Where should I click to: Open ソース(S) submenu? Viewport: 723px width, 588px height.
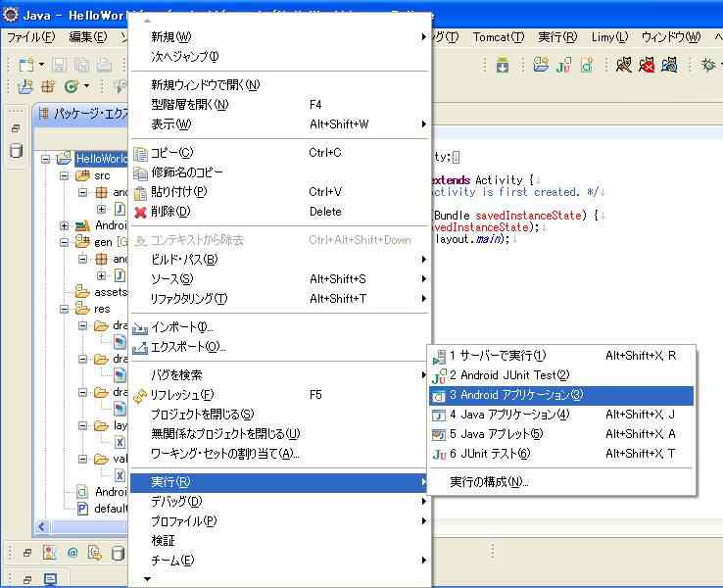[280, 279]
